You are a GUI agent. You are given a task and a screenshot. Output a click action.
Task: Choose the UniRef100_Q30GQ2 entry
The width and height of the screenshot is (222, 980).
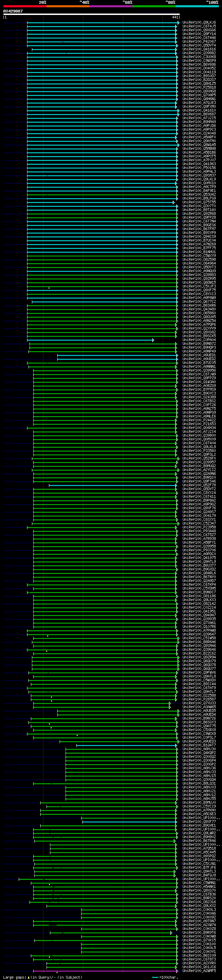click(199, 756)
